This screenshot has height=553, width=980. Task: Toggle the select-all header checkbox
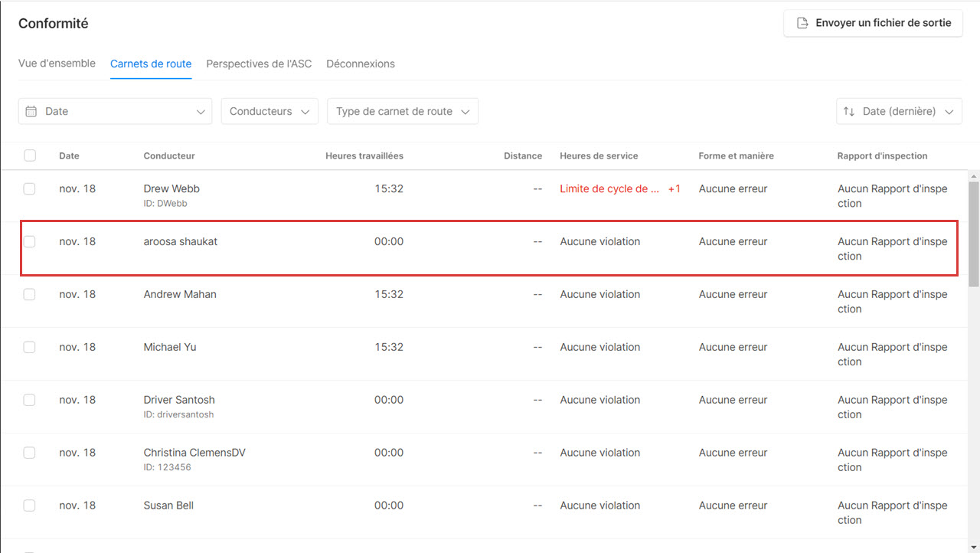[30, 155]
